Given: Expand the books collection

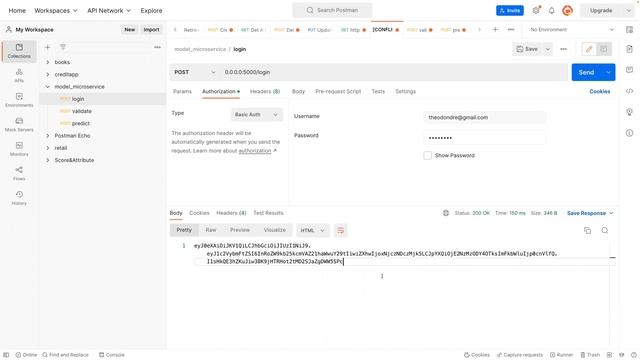Looking at the screenshot, I should 48,62.
